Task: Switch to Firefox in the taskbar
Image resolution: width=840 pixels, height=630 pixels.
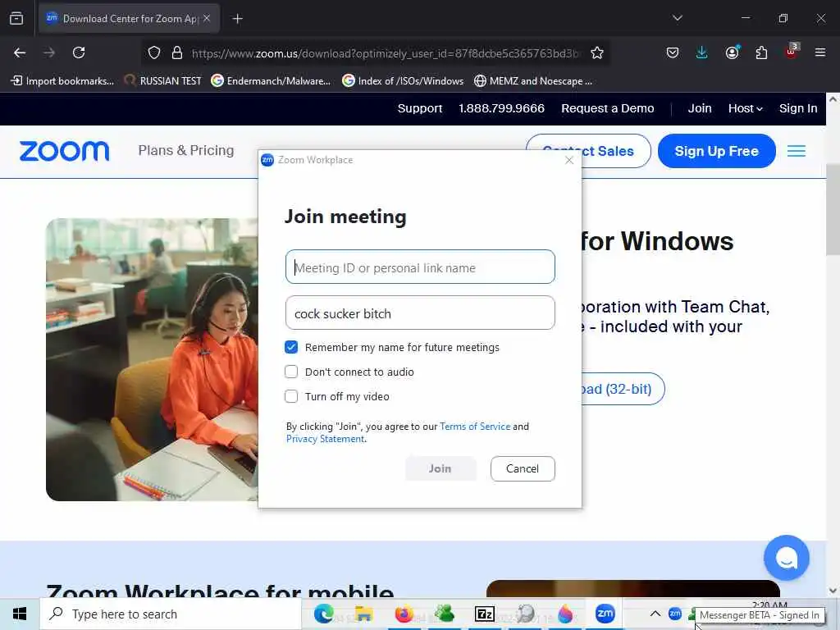Action: pyautogui.click(x=404, y=614)
